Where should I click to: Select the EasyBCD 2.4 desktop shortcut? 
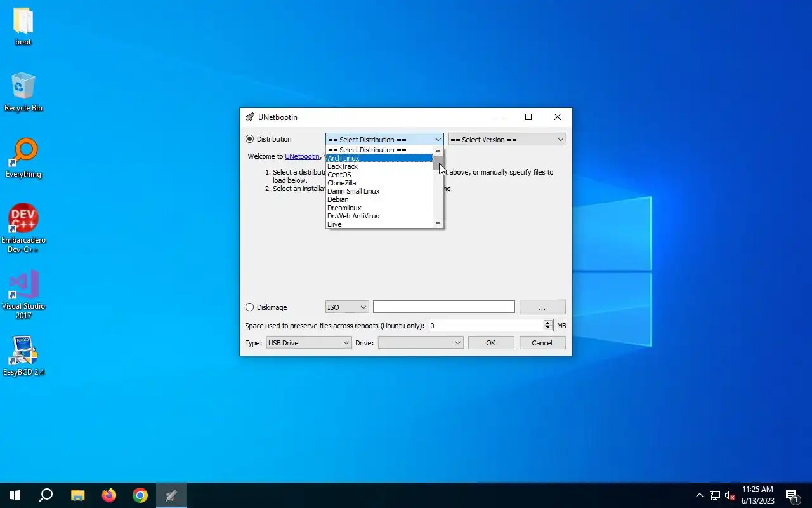pyautogui.click(x=23, y=356)
